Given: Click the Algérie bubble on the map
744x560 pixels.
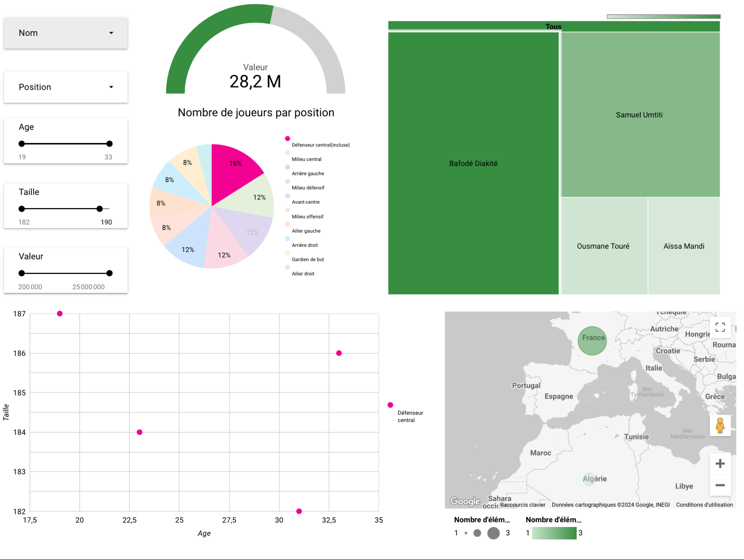Looking at the screenshot, I should pos(589,479).
